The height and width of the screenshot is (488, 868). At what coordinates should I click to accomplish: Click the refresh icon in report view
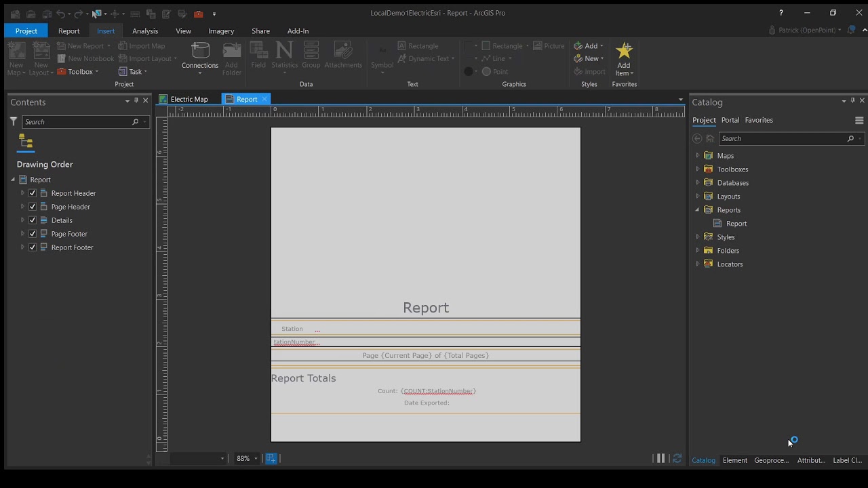coord(677,459)
